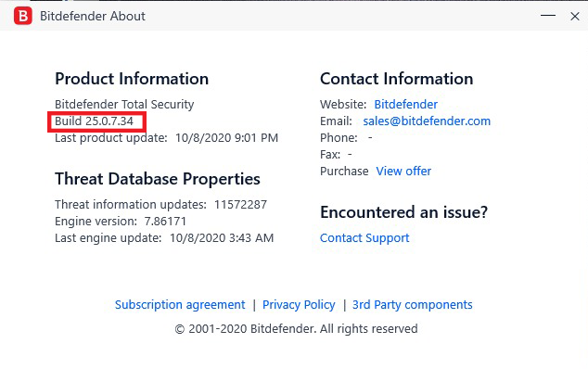
Task: Click the copyright notice text
Action: pos(296,329)
